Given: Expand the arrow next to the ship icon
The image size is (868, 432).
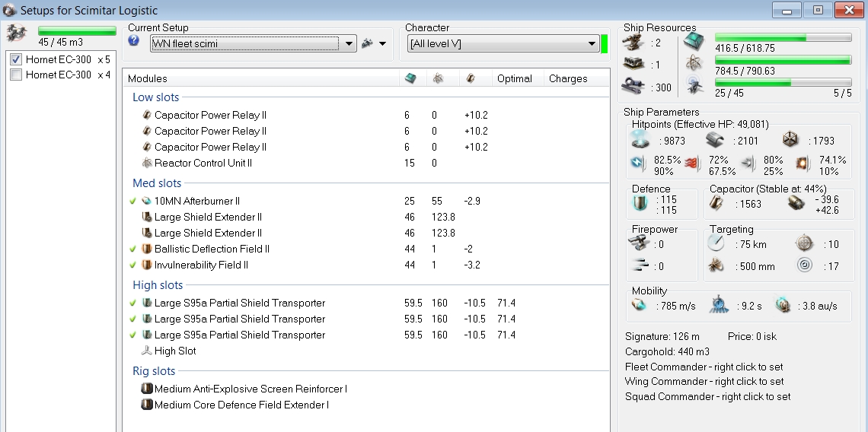Looking at the screenshot, I should tap(382, 44).
